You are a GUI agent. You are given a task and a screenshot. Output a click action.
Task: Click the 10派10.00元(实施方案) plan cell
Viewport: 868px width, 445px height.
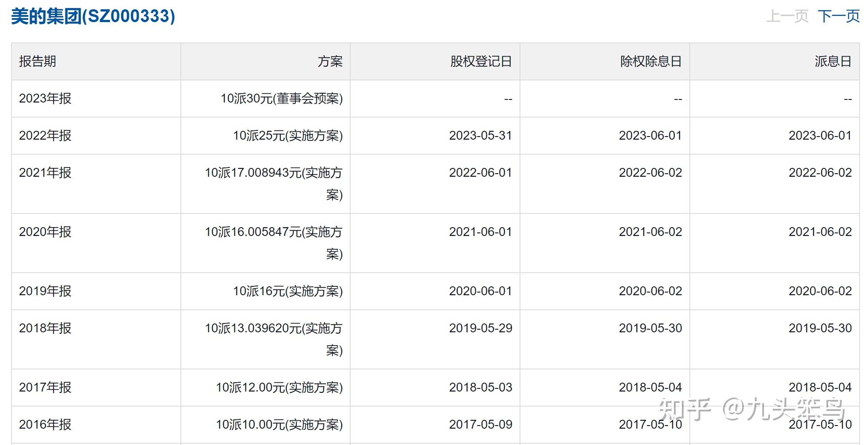279,425
